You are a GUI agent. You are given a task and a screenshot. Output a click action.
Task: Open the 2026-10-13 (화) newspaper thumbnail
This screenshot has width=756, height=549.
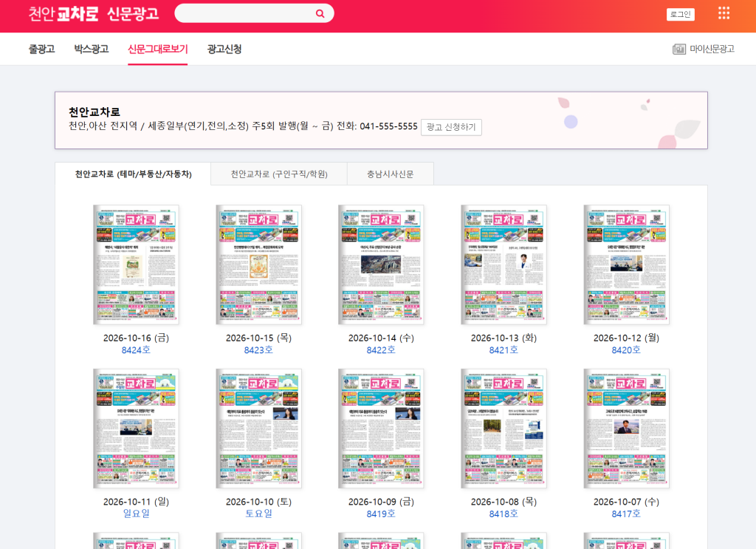(x=504, y=265)
